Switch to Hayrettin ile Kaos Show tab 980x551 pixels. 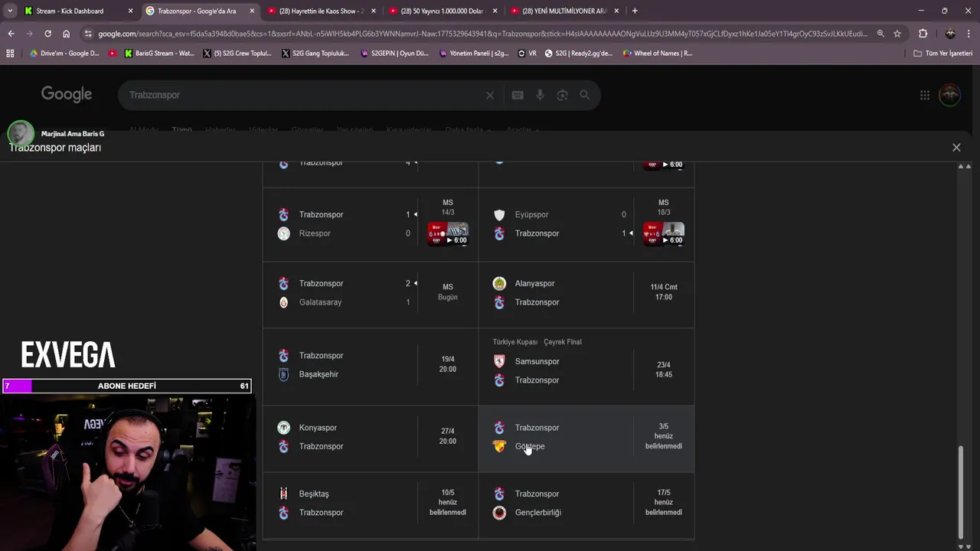pos(321,11)
